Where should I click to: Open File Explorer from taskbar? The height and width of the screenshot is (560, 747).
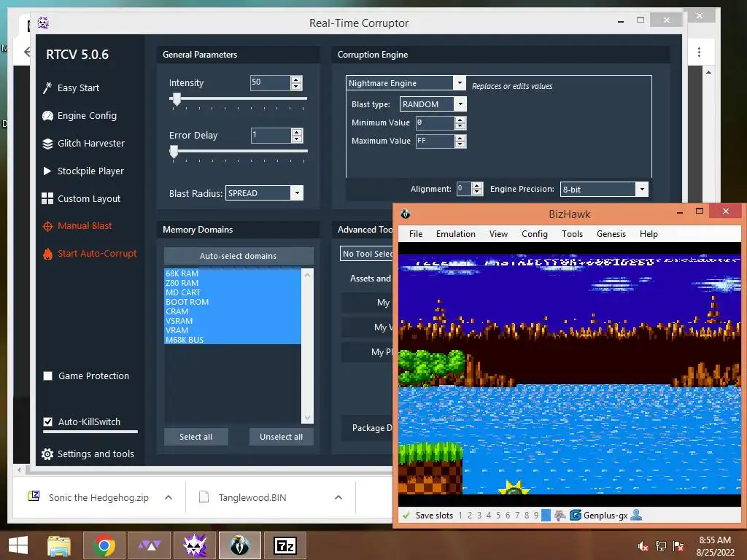coord(59,545)
